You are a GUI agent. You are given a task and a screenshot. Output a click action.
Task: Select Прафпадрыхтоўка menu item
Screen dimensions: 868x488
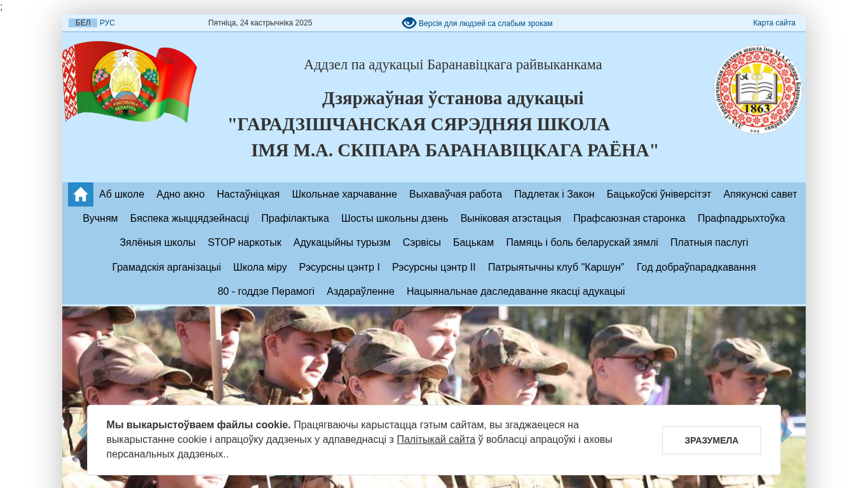click(742, 219)
